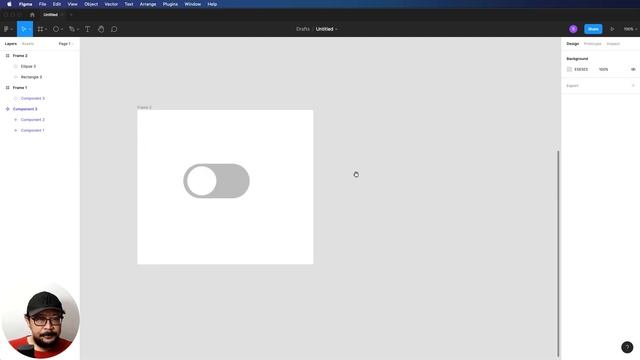This screenshot has width=640, height=360.
Task: Select the Ellipse shape tool
Action: coord(56,29)
